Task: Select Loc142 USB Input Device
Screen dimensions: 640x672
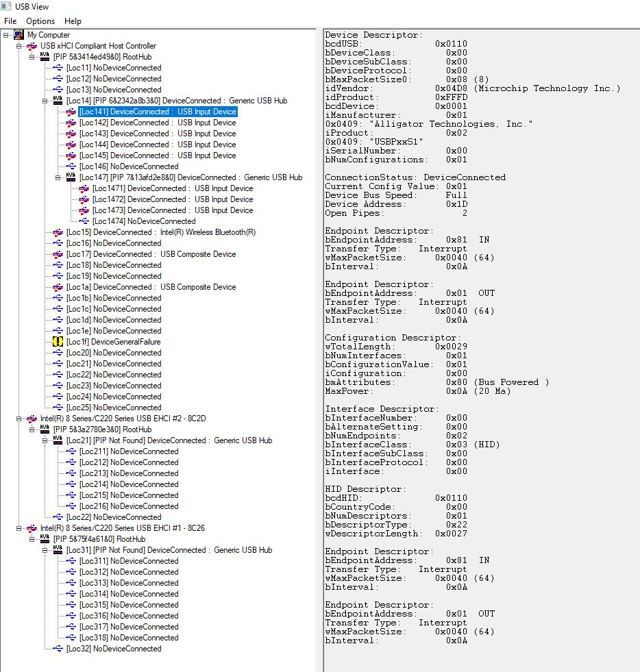Action: tap(158, 123)
